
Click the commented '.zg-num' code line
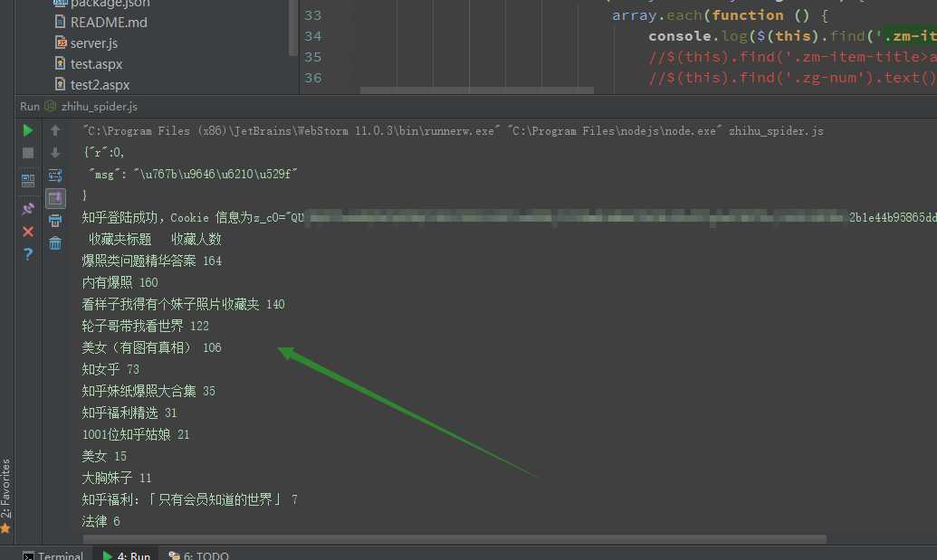coord(792,78)
